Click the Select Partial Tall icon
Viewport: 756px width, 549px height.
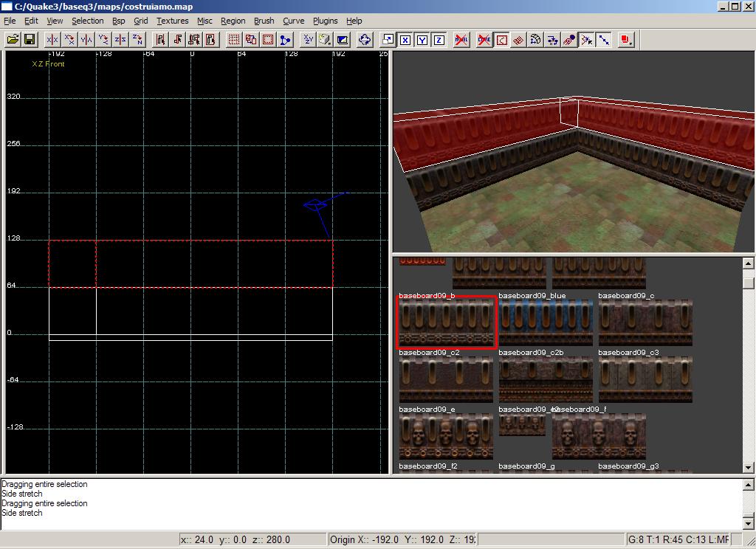tap(194, 40)
